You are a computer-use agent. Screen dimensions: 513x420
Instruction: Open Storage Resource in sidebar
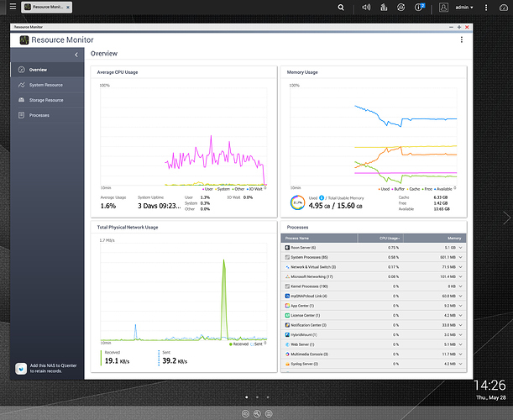click(x=47, y=100)
